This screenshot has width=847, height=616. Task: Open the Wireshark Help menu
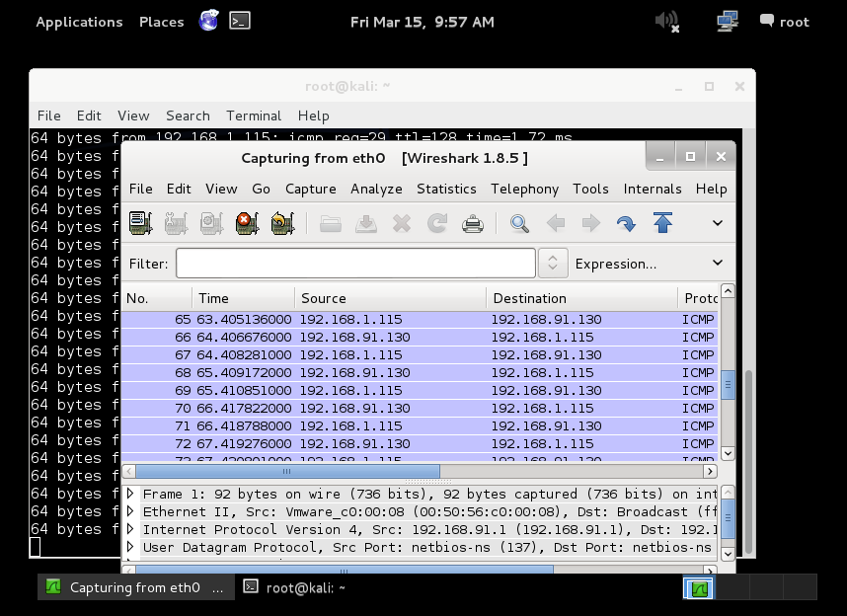coord(711,189)
